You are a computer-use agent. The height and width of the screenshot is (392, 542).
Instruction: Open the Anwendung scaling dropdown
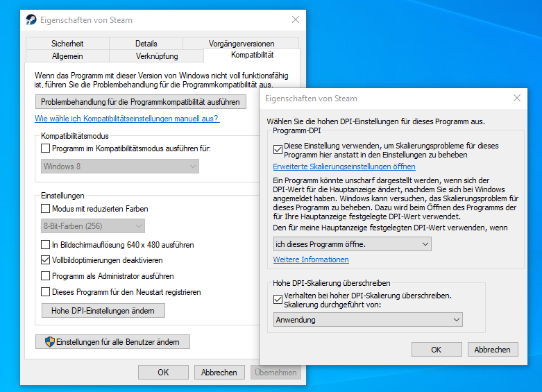tap(368, 320)
